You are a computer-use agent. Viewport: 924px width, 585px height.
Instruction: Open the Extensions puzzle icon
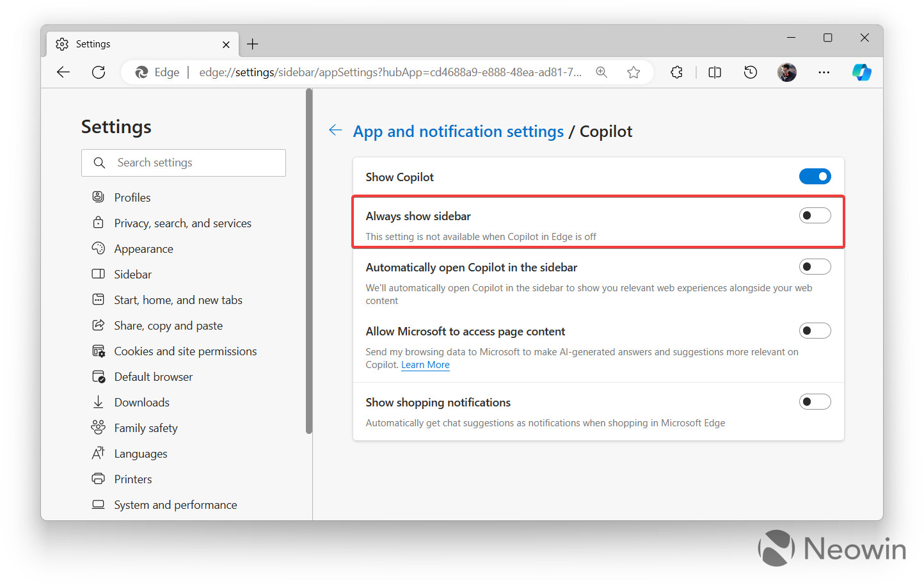click(x=677, y=72)
